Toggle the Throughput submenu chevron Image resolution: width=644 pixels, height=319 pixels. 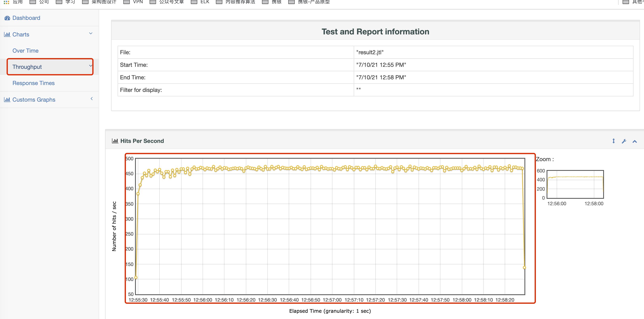point(91,66)
